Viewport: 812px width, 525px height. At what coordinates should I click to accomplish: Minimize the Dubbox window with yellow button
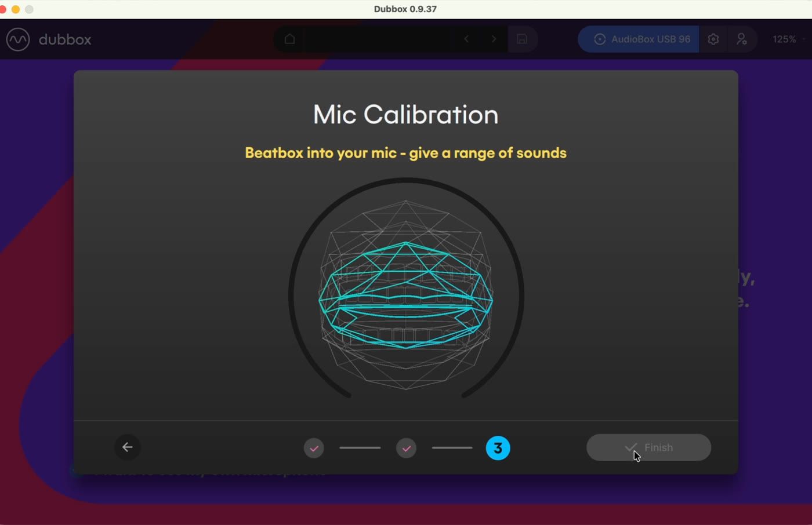16,9
